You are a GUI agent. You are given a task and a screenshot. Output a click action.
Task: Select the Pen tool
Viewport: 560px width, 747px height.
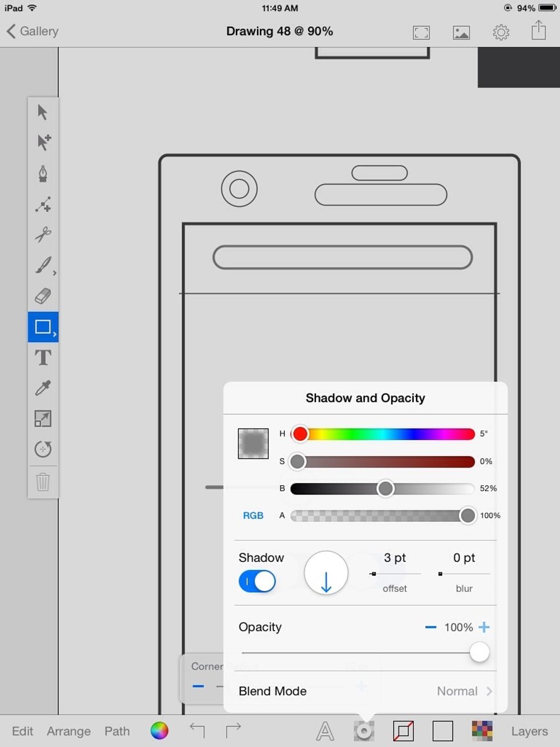(x=43, y=174)
